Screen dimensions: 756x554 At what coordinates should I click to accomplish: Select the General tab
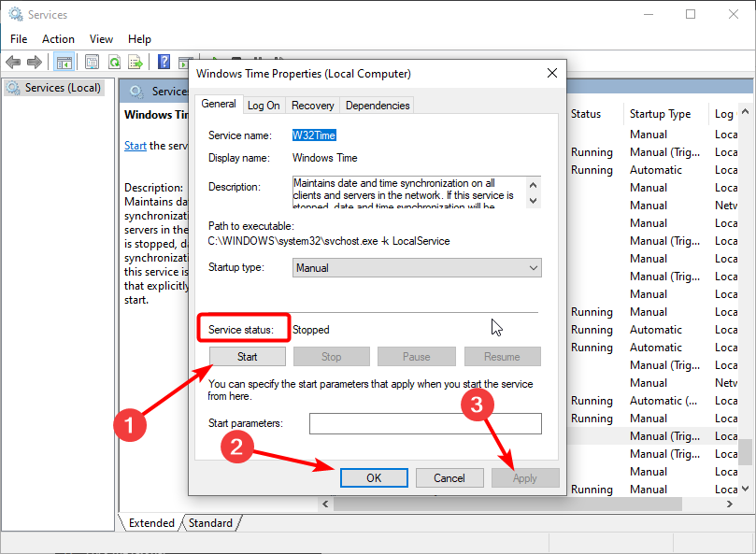pos(219,104)
